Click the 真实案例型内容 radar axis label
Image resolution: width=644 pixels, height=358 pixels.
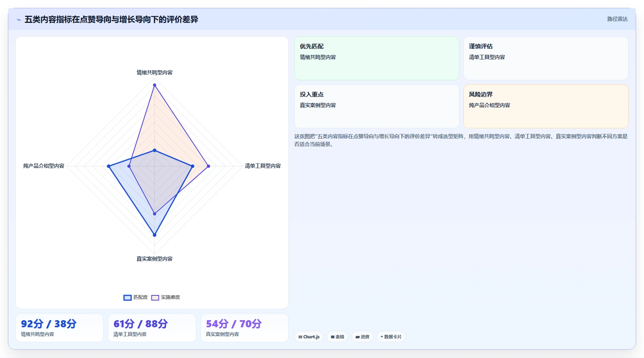tap(155, 259)
